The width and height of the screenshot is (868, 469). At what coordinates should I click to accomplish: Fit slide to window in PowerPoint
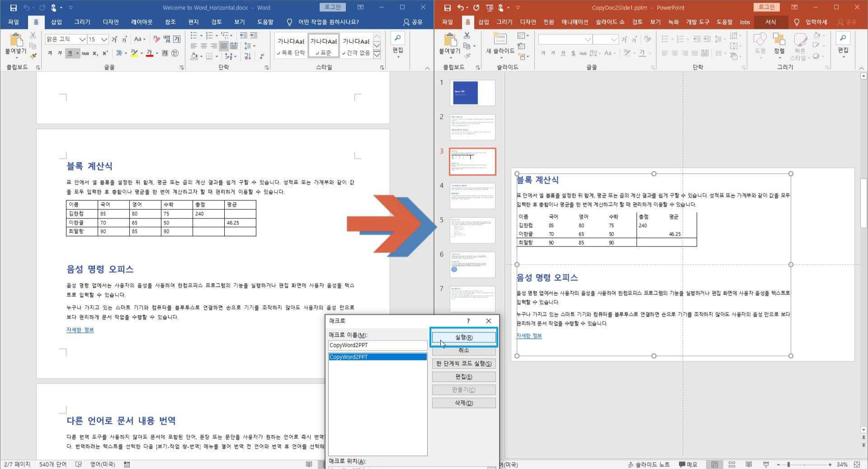[x=857, y=464]
